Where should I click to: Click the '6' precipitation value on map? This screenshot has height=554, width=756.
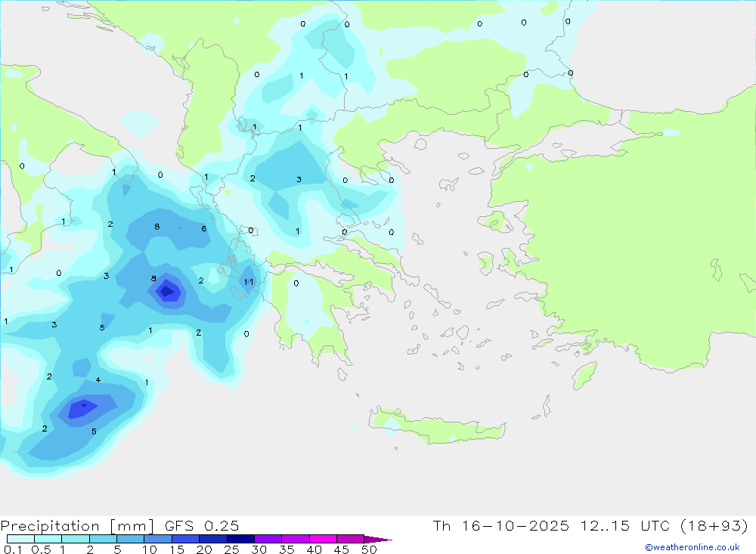204,228
